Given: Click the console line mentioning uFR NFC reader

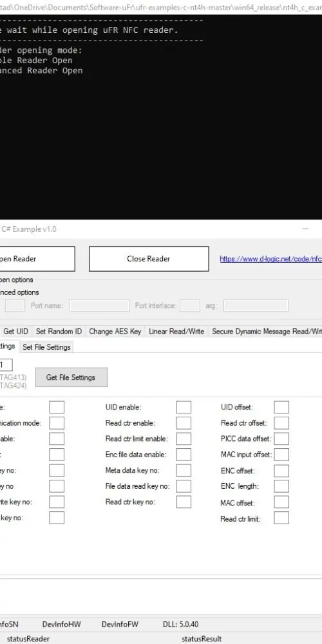Looking at the screenshot, I should pyautogui.click(x=89, y=30).
